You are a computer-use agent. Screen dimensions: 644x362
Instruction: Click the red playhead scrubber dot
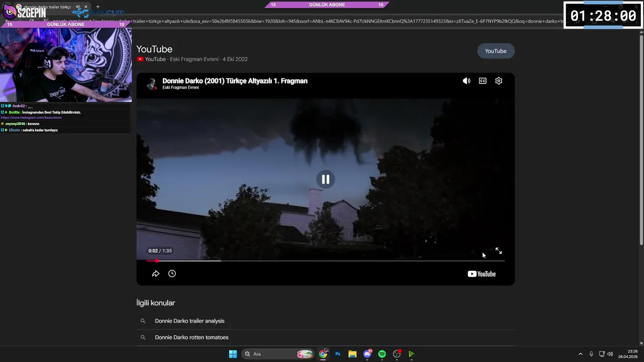pos(157,261)
